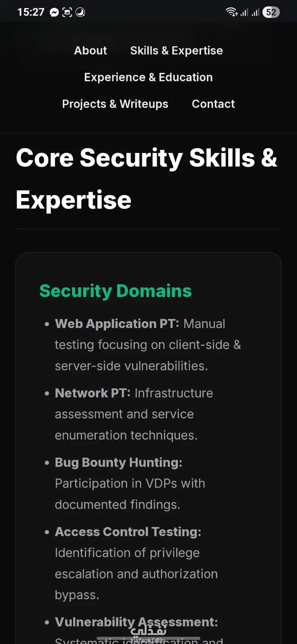Tap the Network PT bullet entry
This screenshot has width=297, height=644.
pyautogui.click(x=134, y=414)
